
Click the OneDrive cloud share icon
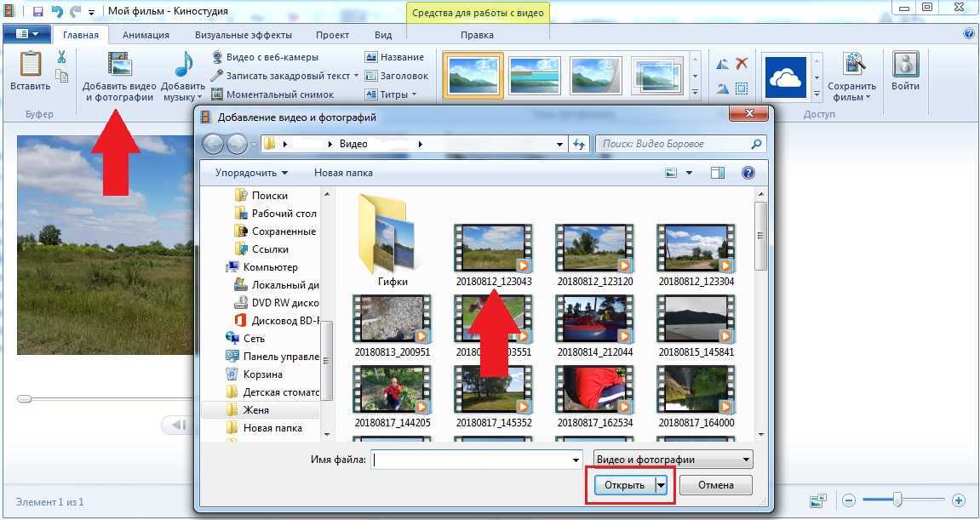tap(786, 77)
